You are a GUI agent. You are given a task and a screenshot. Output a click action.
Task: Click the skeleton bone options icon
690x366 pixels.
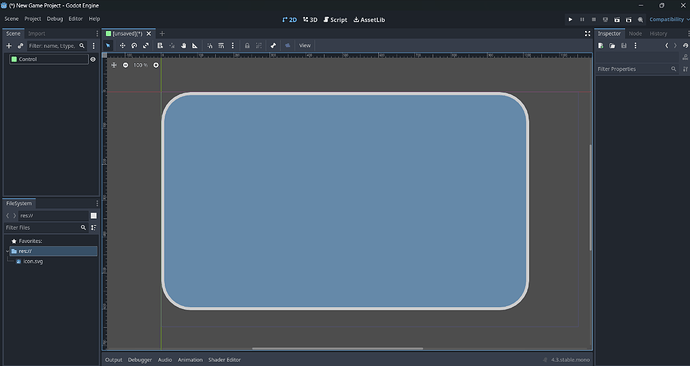(273, 45)
